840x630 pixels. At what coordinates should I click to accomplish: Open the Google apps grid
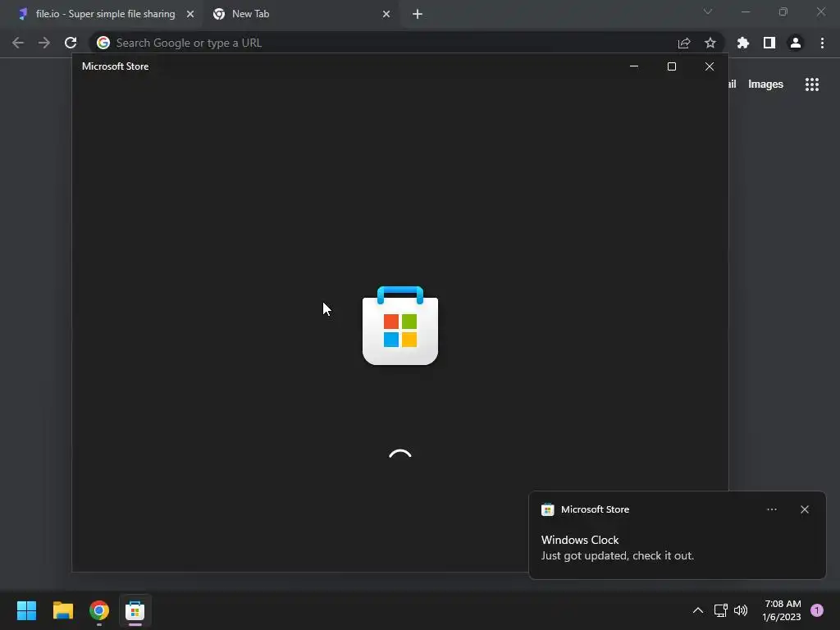(812, 84)
